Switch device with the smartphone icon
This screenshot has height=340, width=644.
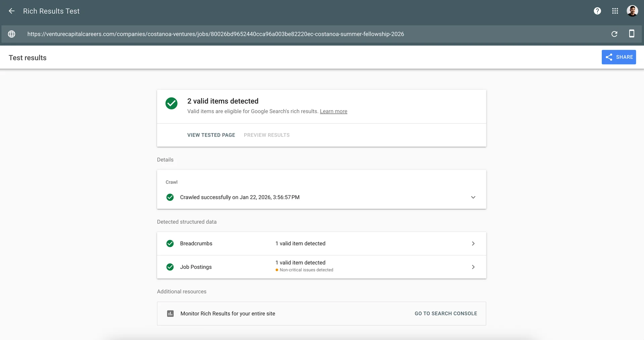coord(631,34)
